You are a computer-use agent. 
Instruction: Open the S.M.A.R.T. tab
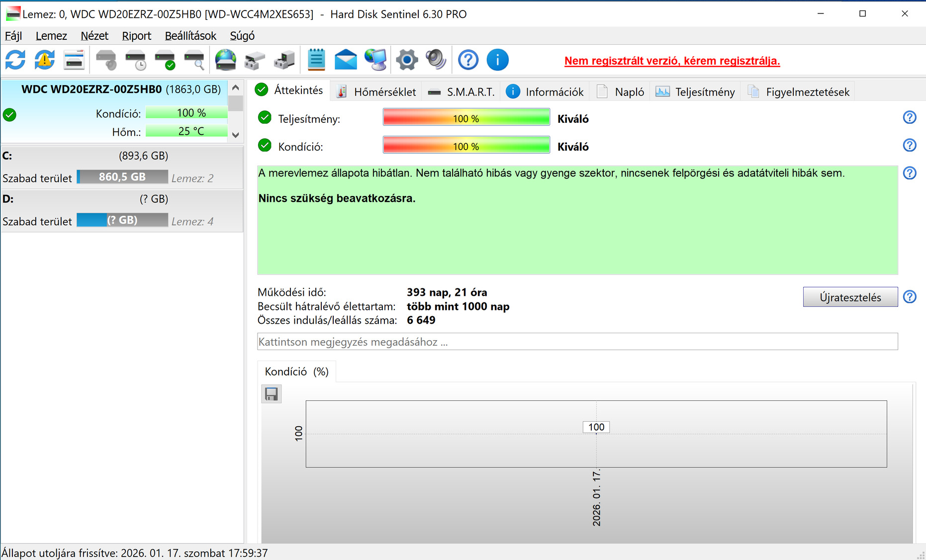[462, 92]
